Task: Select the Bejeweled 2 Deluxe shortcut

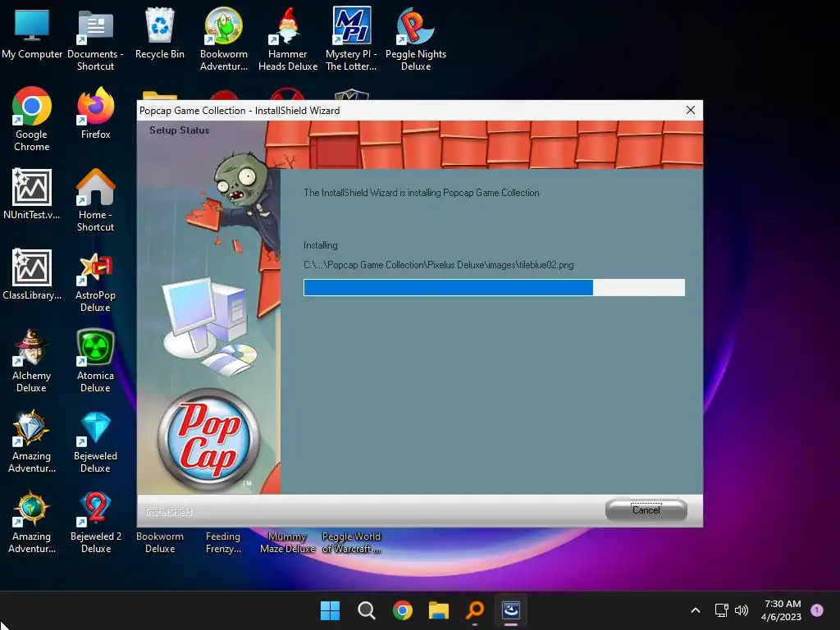Action: [96, 521]
